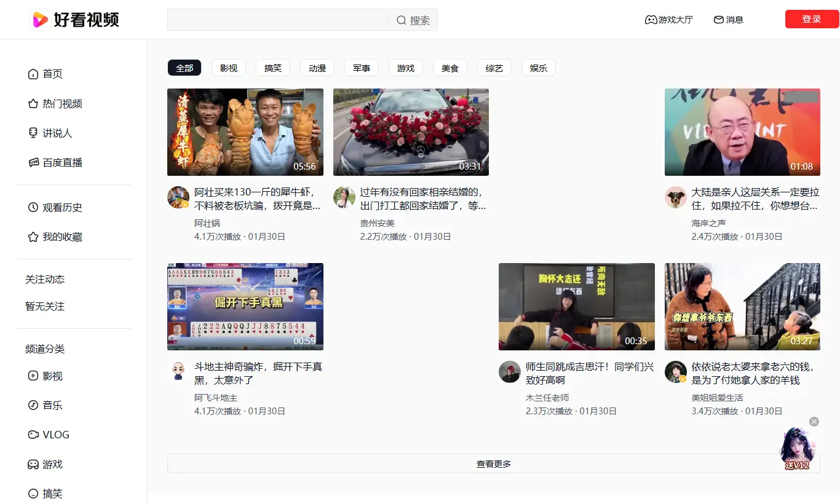
Task: Click 阿壮锅 channel avatar
Action: [178, 197]
